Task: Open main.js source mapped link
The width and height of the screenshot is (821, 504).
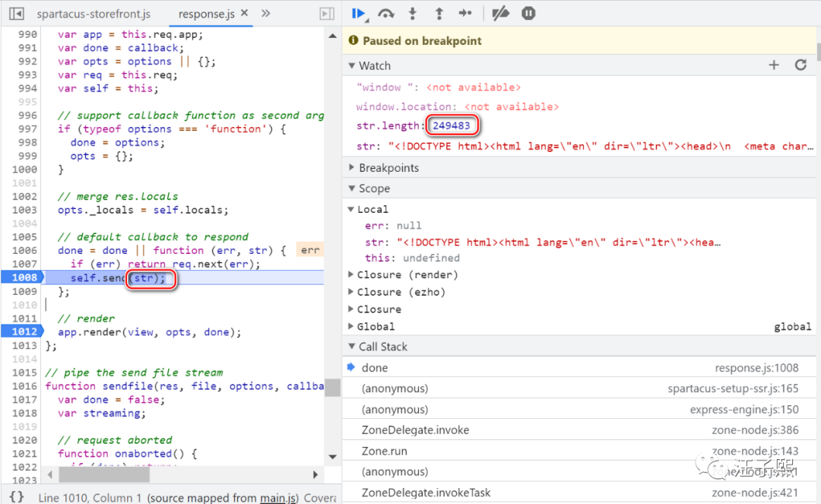Action: [x=279, y=498]
